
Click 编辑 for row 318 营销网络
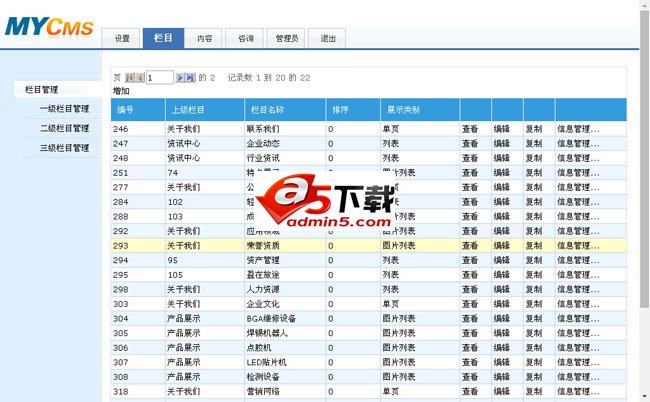[502, 391]
